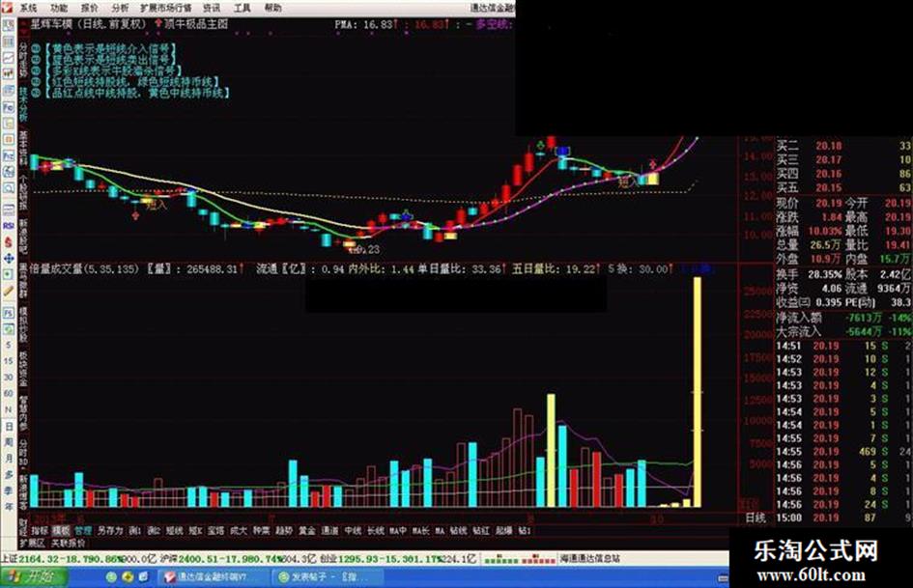
Task: Click the green quick-launch browser icon
Action: tap(111, 577)
